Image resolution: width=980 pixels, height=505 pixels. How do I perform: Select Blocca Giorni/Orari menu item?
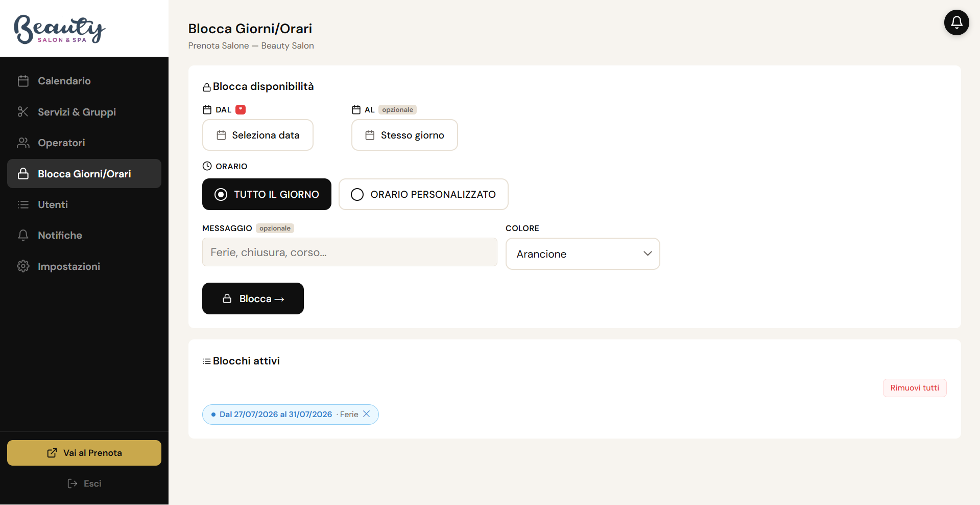84,174
